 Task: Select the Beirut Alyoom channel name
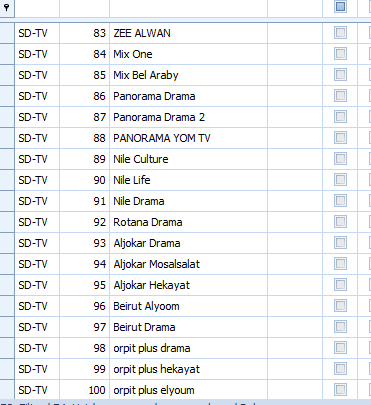[146, 306]
